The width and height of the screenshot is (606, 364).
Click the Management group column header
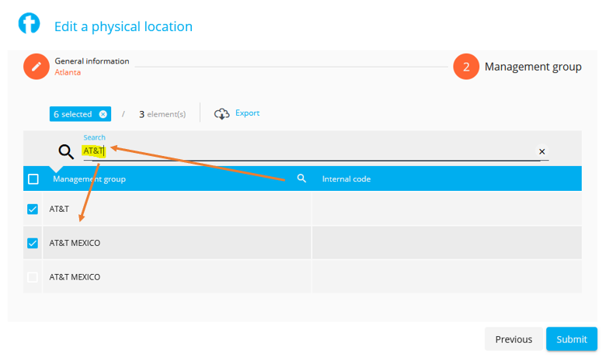[x=89, y=179]
